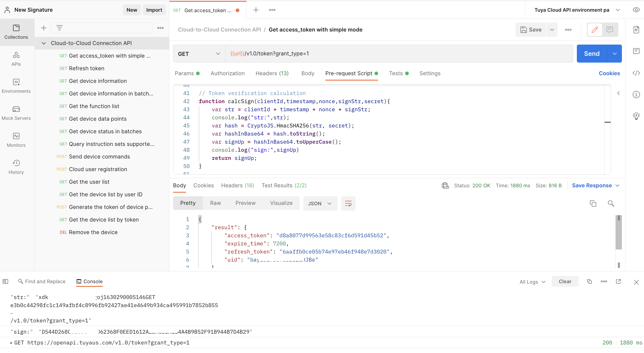Open a new request tab
The height and width of the screenshot is (353, 644).
[256, 10]
